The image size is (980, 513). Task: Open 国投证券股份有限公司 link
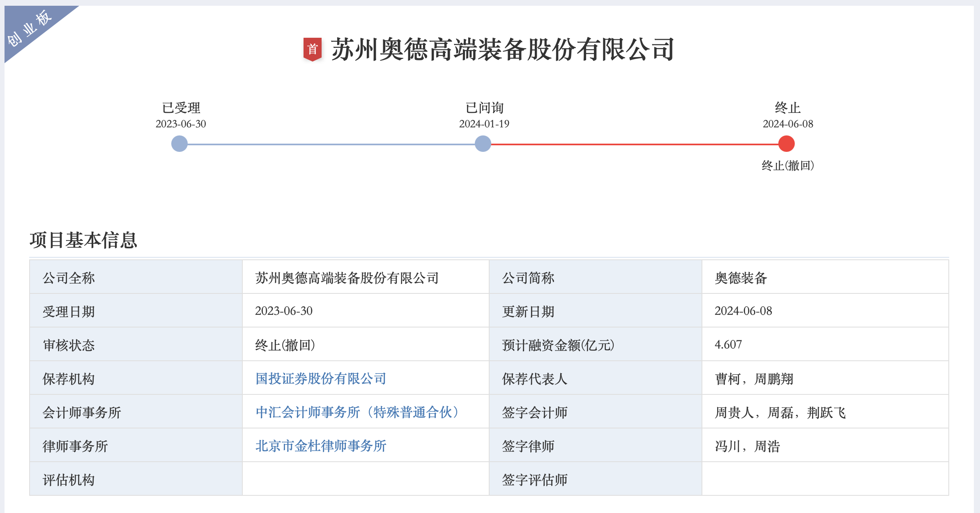(321, 378)
